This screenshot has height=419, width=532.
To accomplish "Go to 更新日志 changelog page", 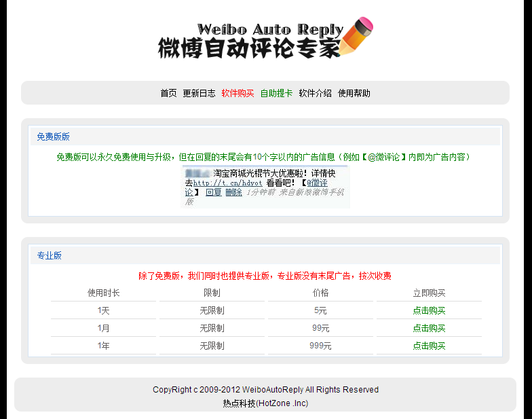I will [199, 93].
